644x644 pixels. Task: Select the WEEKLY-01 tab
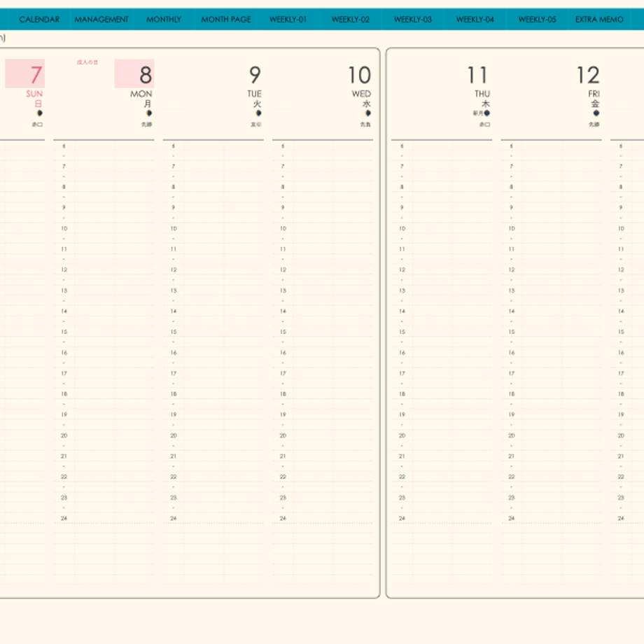click(288, 20)
